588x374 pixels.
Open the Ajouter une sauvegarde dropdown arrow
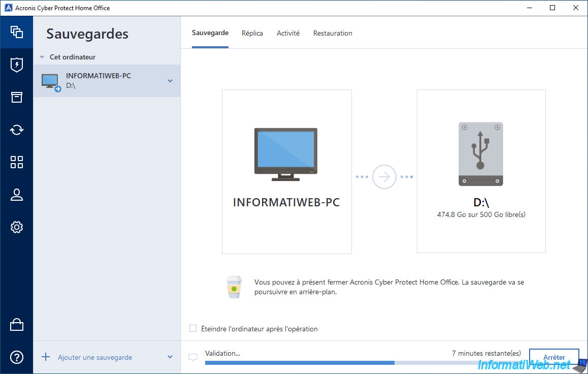tap(170, 357)
